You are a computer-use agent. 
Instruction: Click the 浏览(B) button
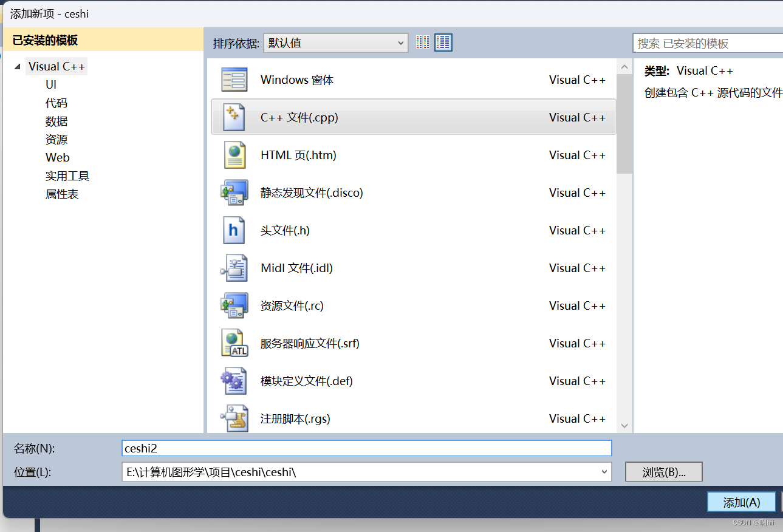pyautogui.click(x=663, y=472)
